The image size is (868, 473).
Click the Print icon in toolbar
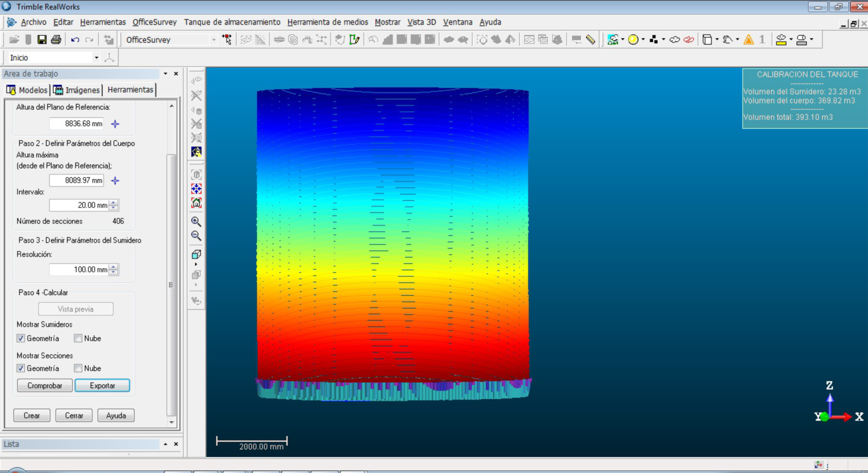click(56, 40)
